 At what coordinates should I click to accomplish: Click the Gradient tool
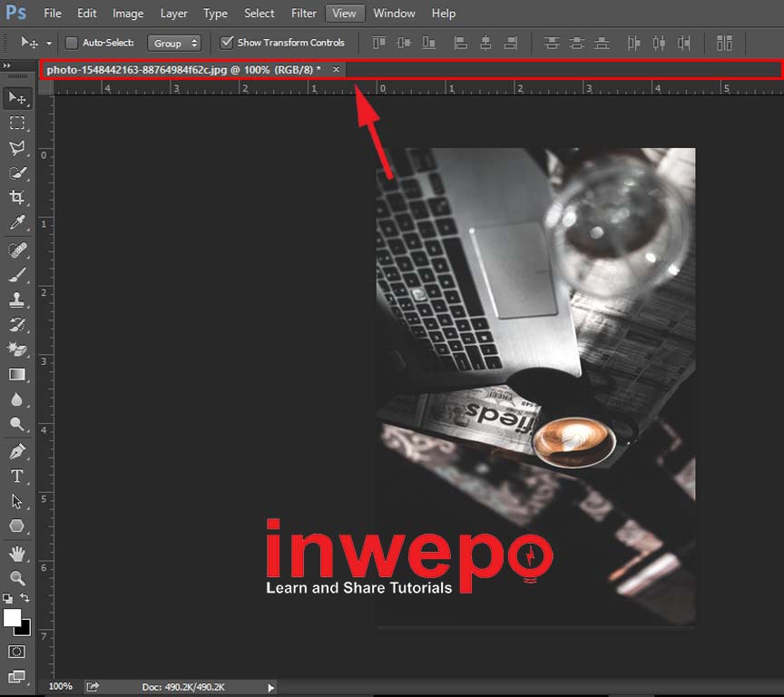coord(16,374)
